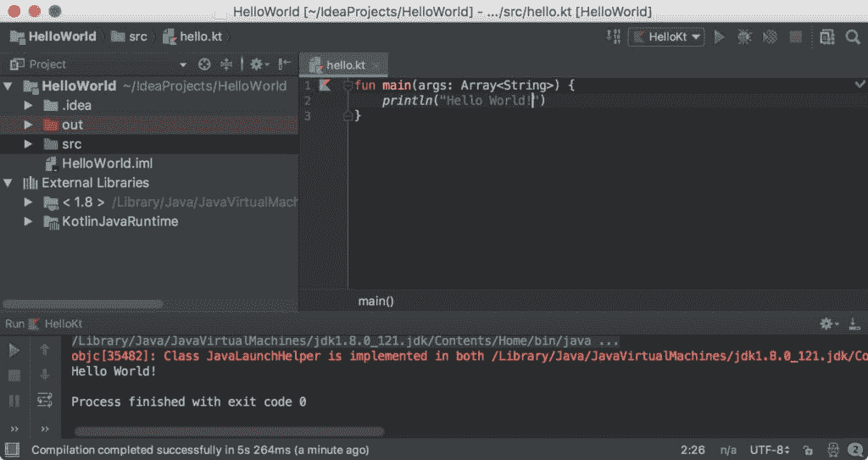Image resolution: width=868 pixels, height=460 pixels.
Task: Click the Down stack trace arrow
Action: tap(45, 375)
